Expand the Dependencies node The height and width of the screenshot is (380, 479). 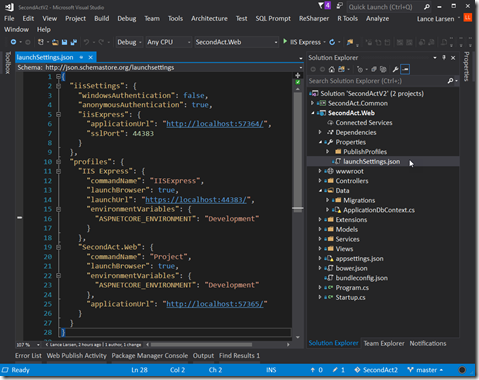coord(320,132)
